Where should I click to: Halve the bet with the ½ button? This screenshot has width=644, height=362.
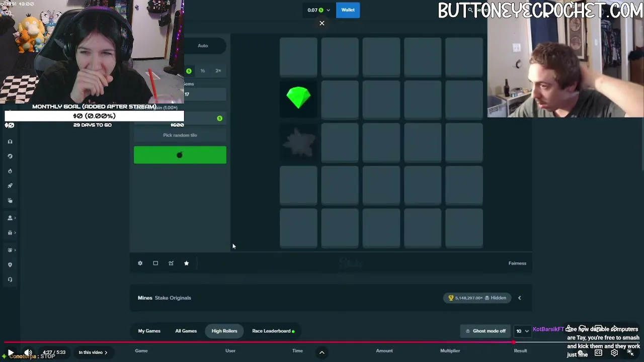click(x=203, y=71)
